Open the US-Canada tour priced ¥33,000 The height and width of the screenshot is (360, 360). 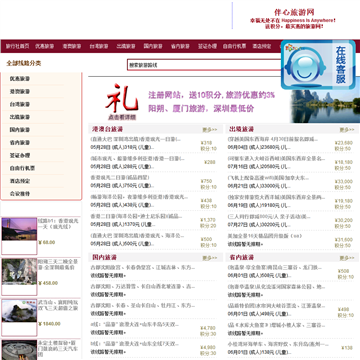tap(268, 178)
